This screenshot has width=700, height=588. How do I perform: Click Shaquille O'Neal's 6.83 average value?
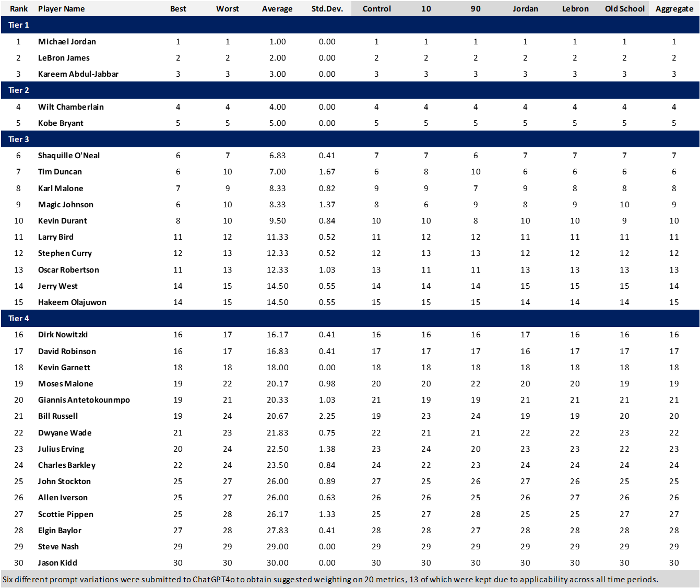point(278,156)
